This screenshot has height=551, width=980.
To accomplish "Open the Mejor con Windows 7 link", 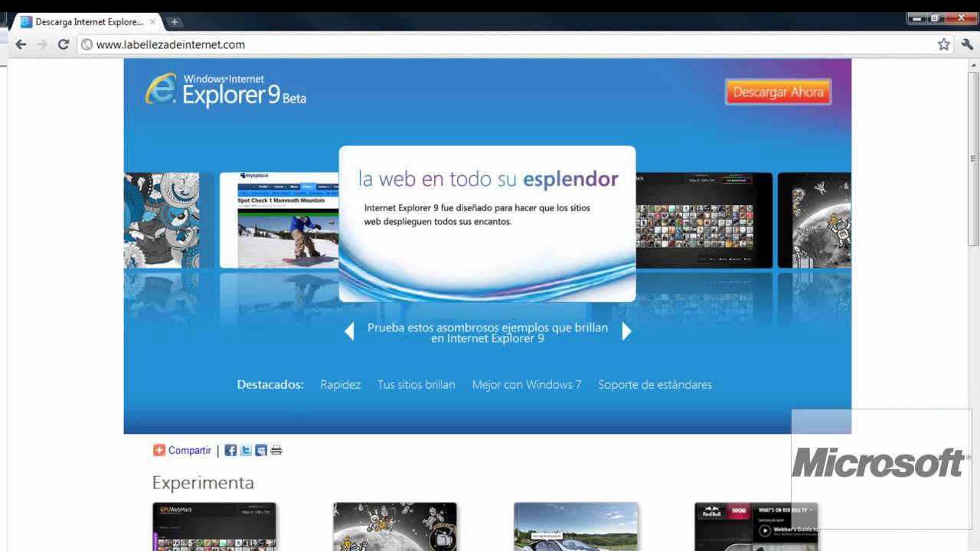I will coord(527,385).
